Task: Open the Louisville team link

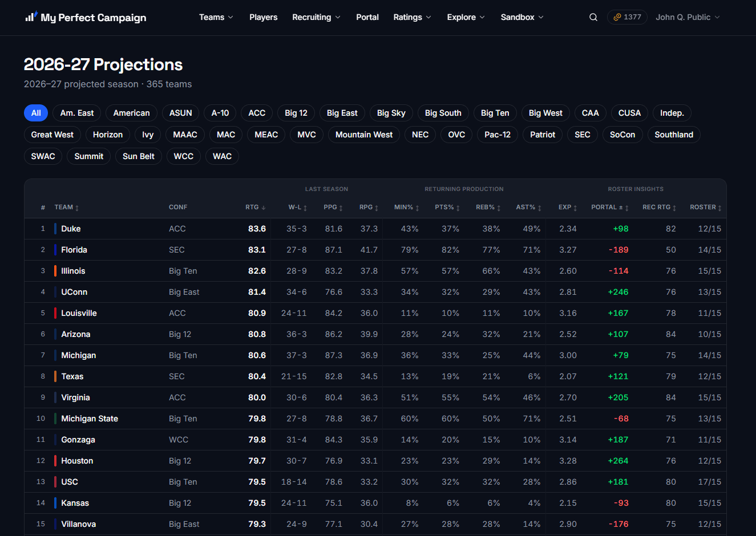Action: 79,313
